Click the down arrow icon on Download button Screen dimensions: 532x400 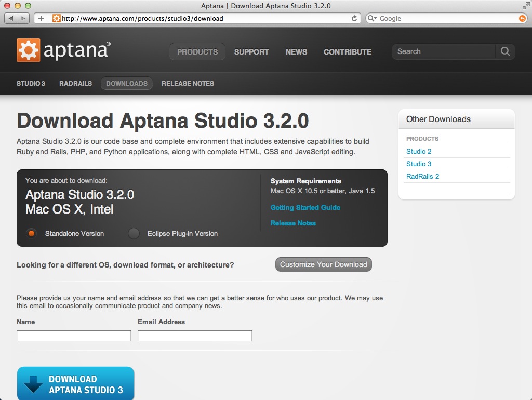pyautogui.click(x=33, y=384)
